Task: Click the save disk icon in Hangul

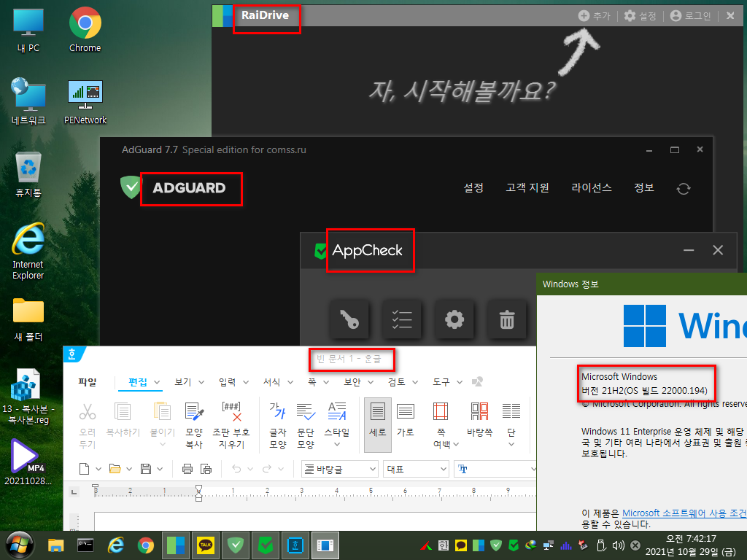Action: 146,469
